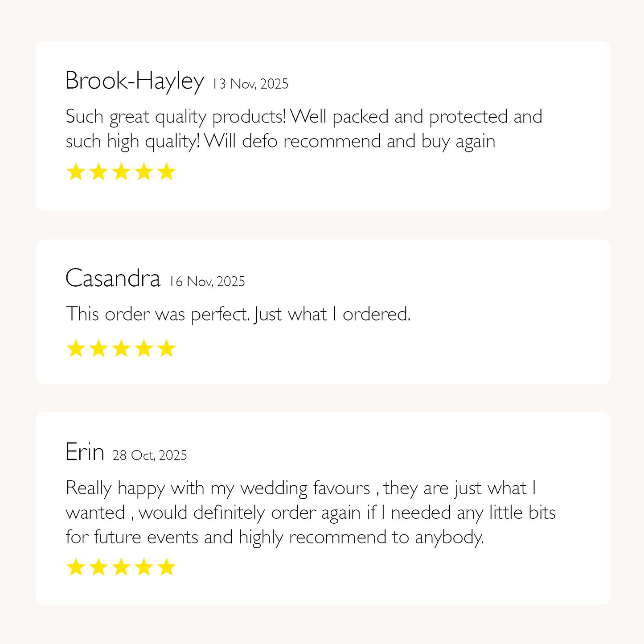The width and height of the screenshot is (644, 644).
Task: Select third star under Brook-Hayley's review
Action: 121,172
